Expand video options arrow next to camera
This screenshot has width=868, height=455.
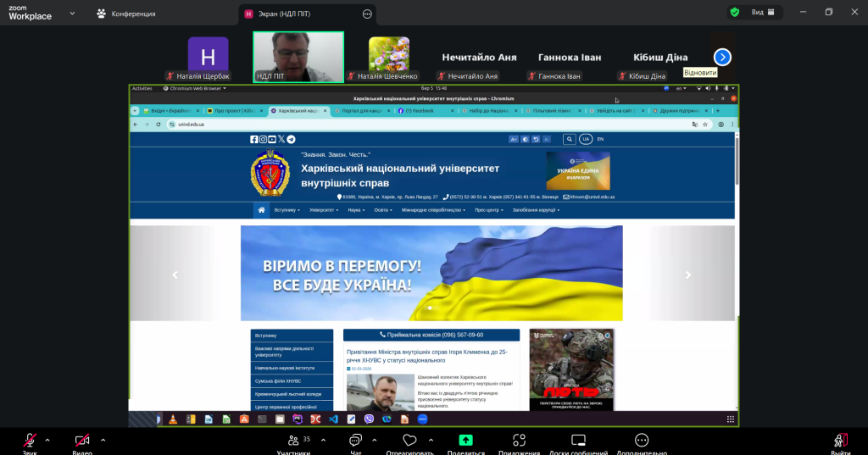(x=103, y=440)
